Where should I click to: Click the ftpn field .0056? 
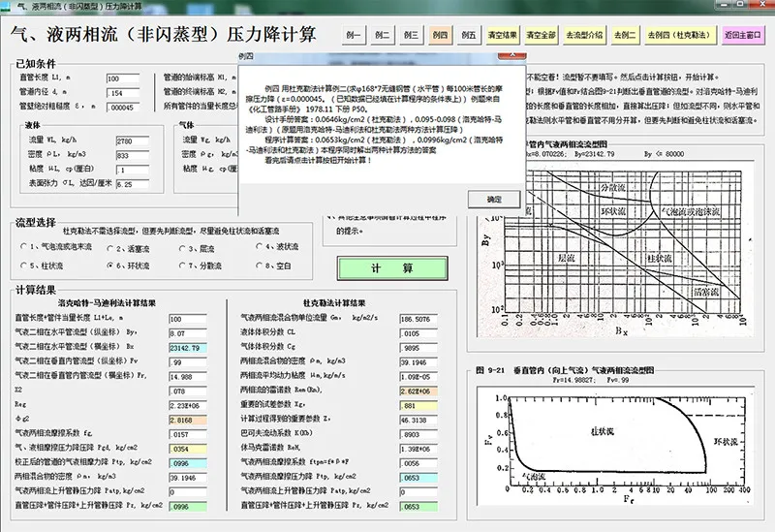pos(418,463)
